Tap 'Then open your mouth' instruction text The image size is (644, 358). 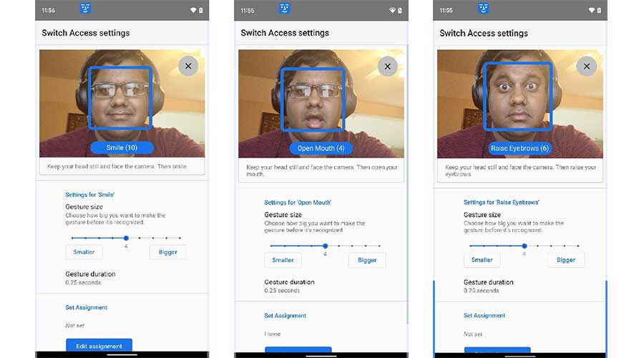point(321,170)
